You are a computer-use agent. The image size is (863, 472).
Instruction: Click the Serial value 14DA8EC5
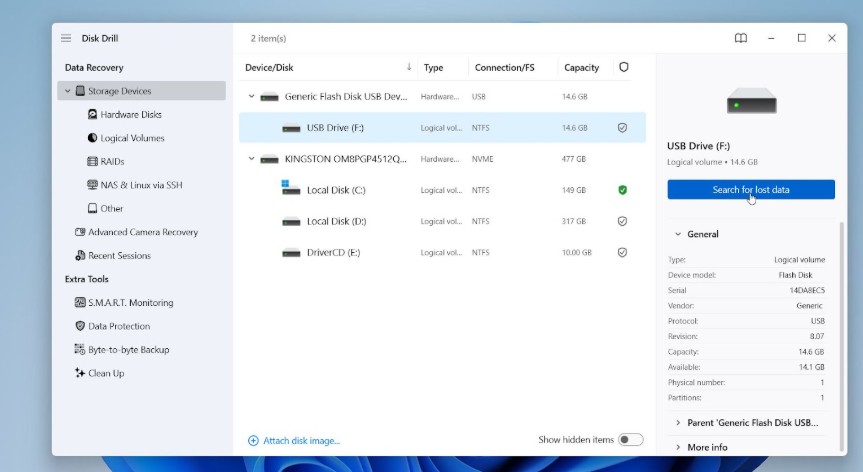(807, 290)
